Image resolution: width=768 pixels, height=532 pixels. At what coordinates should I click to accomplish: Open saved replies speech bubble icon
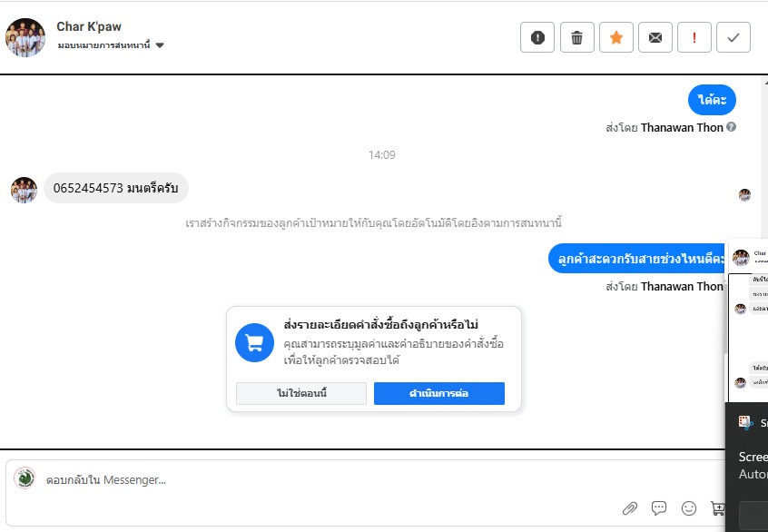pos(659,508)
